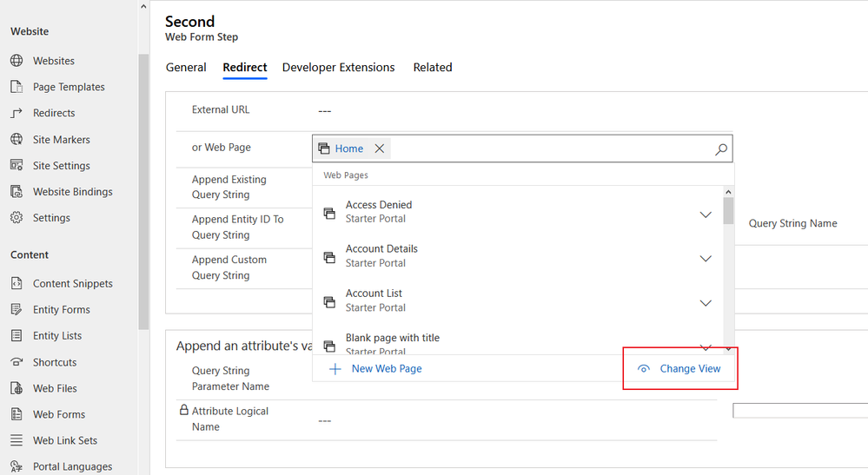Screen dimensions: 868x475
Task: Click the Shortcuts icon
Action: (x=17, y=362)
